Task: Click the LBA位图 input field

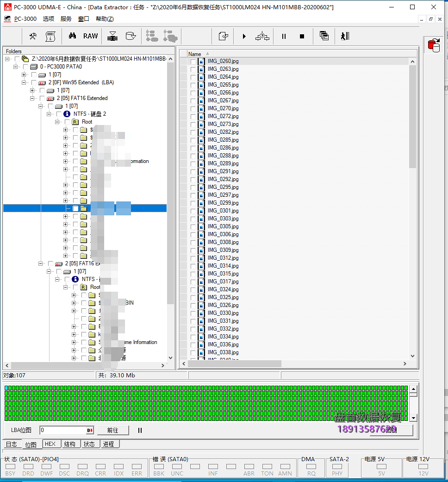Action: (x=63, y=430)
